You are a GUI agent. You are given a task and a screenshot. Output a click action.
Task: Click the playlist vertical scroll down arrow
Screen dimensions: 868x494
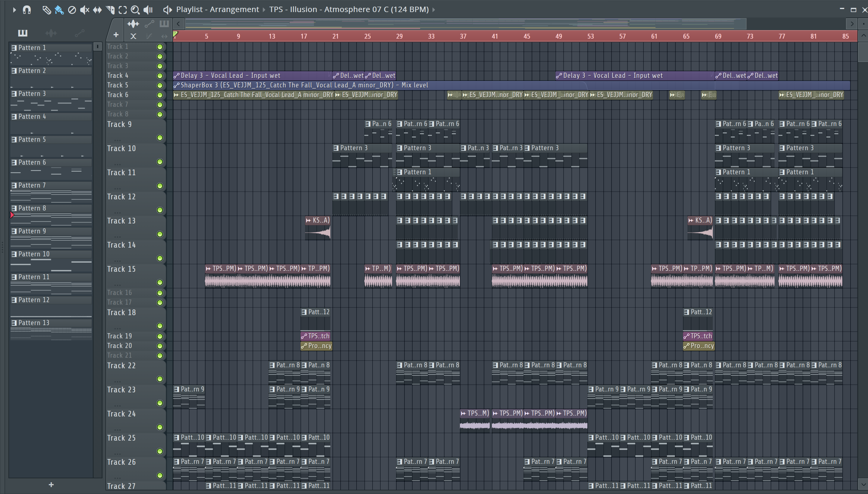pos(863,484)
